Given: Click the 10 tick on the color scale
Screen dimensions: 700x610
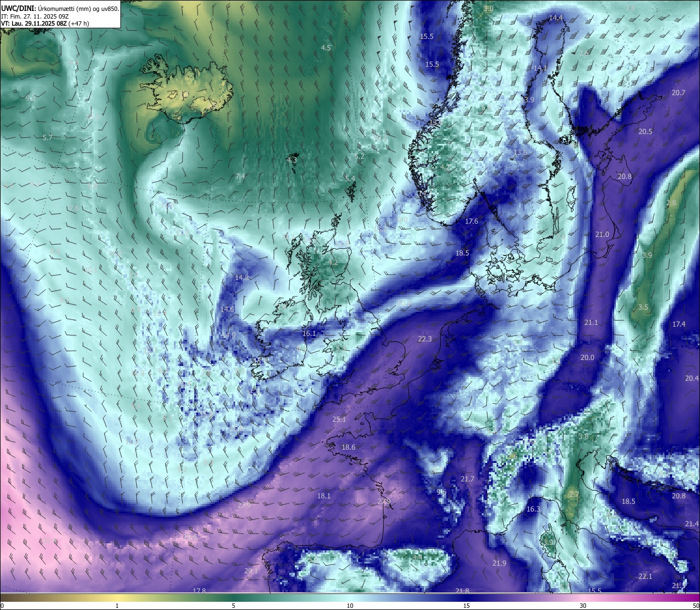Looking at the screenshot, I should (350, 606).
